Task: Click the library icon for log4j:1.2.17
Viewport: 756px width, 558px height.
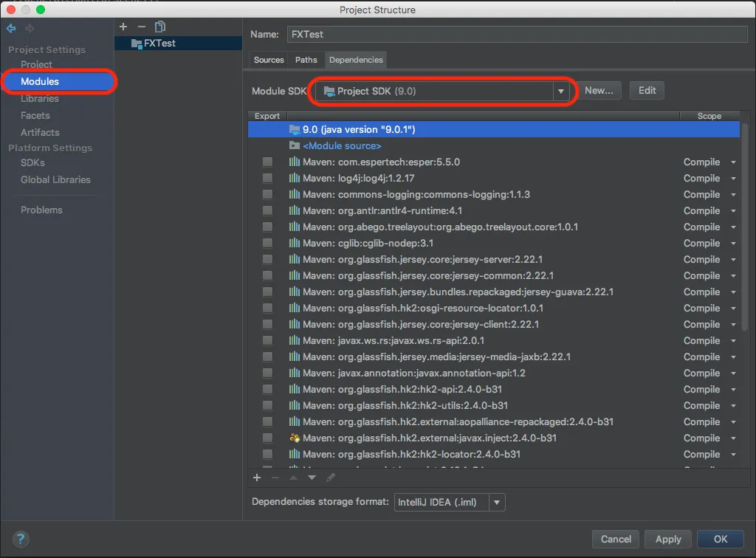Action: [294, 179]
